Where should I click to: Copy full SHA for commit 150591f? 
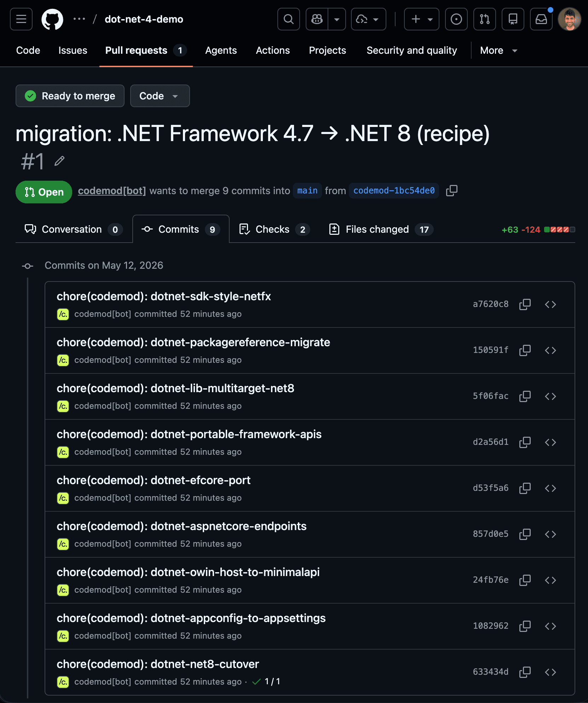525,350
